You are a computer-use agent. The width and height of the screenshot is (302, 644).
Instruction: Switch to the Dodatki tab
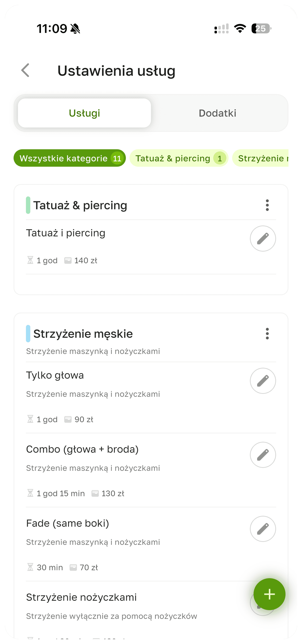(x=217, y=113)
